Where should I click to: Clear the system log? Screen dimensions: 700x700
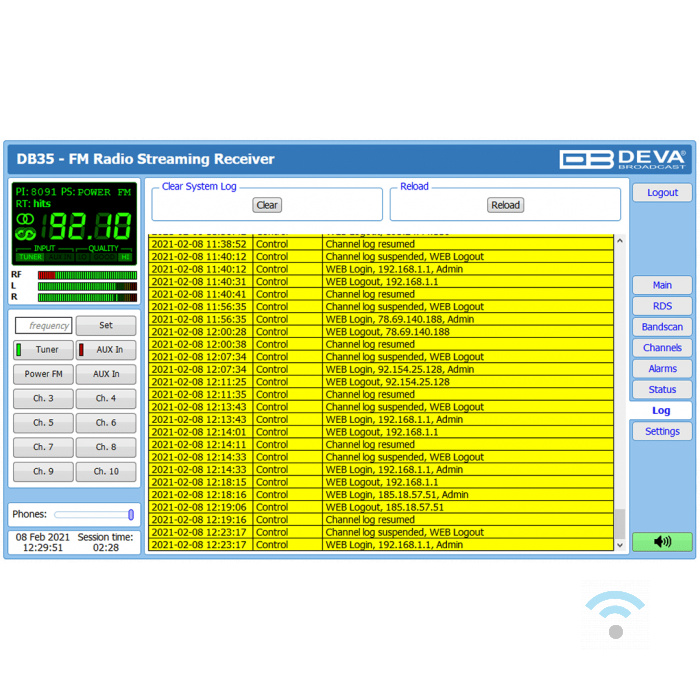tap(267, 205)
